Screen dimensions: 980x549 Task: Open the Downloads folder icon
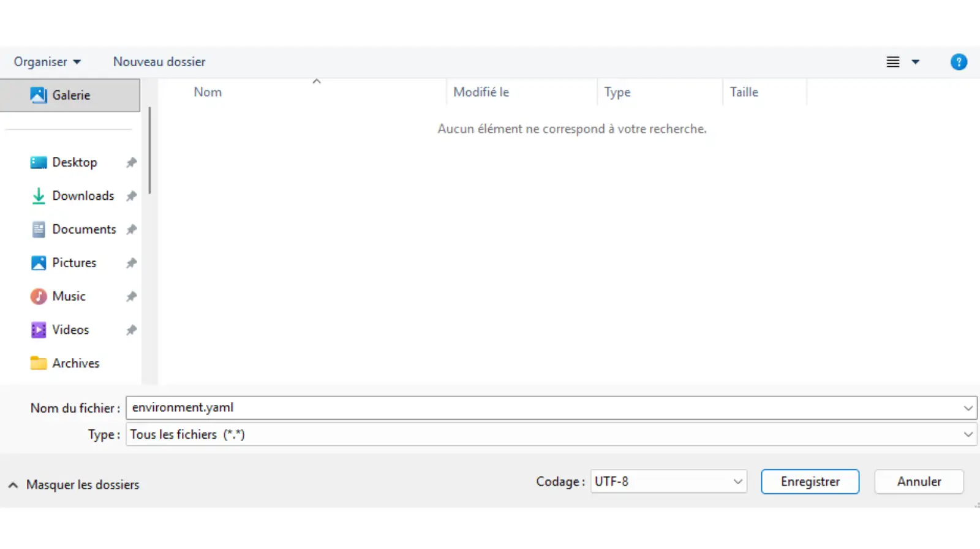[38, 196]
